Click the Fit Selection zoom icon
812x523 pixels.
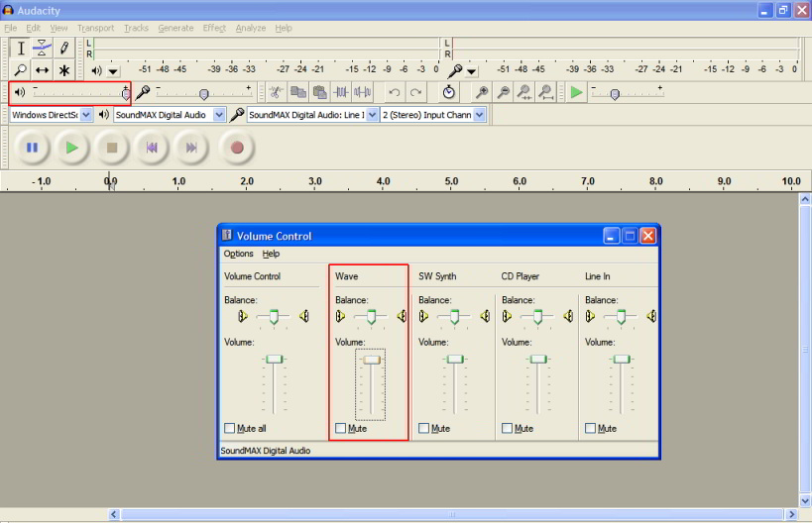(x=524, y=92)
